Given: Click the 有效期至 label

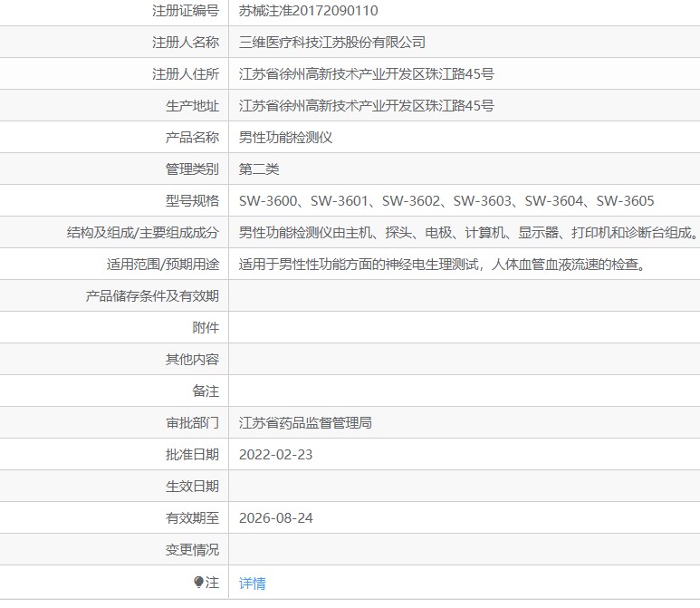Looking at the screenshot, I should 192,518.
